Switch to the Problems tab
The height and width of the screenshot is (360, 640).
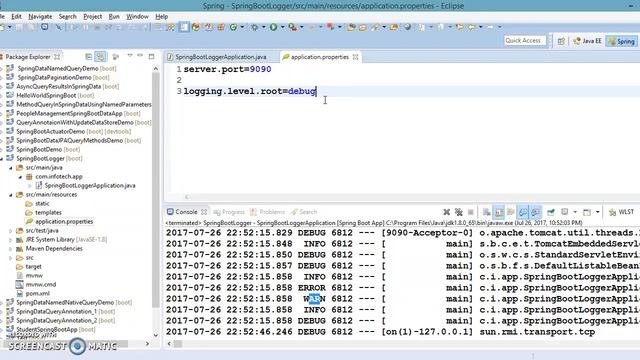click(x=268, y=212)
